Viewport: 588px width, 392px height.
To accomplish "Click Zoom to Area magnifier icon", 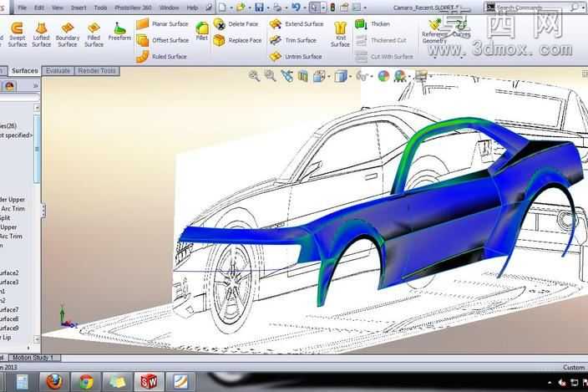I will (270, 76).
